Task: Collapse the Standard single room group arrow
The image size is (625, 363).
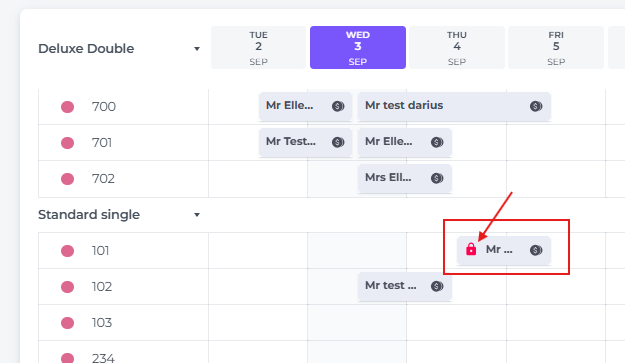Action: [197, 215]
